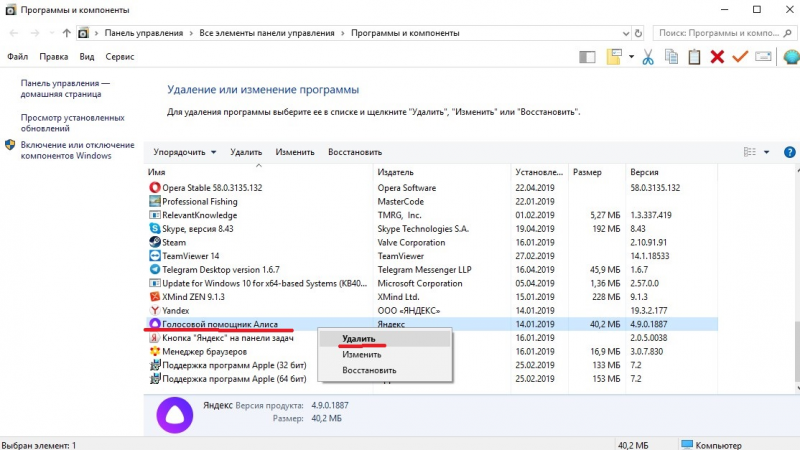
Task: Select the Голосовой помощник Алиса row
Action: [431, 324]
